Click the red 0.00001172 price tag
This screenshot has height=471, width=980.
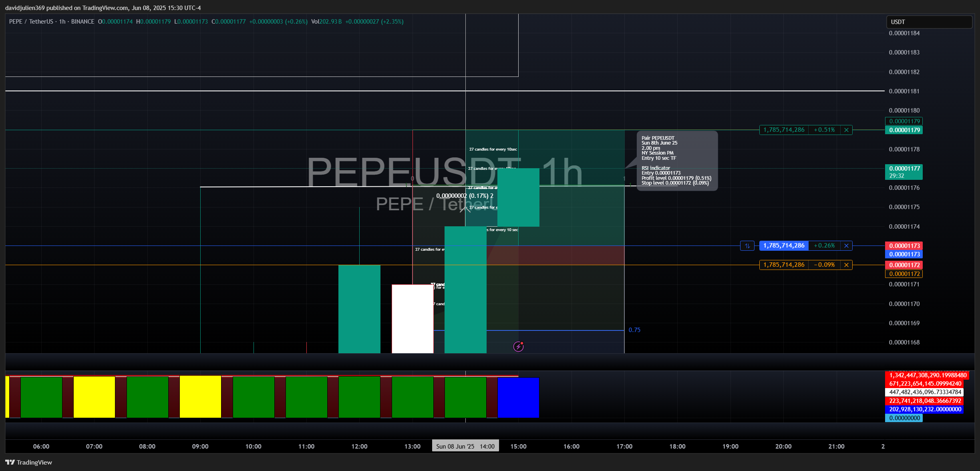tap(904, 265)
